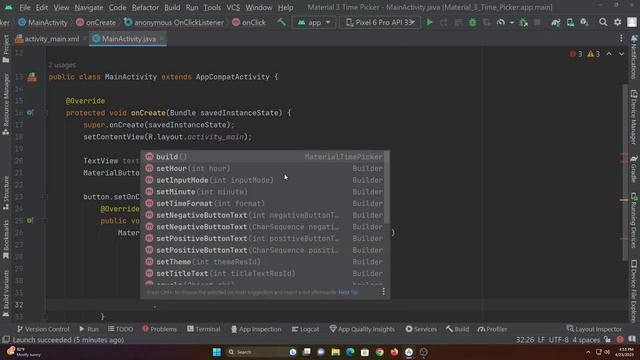Open the Logcat tool window
Screen dimensions: 640x360
point(305,329)
